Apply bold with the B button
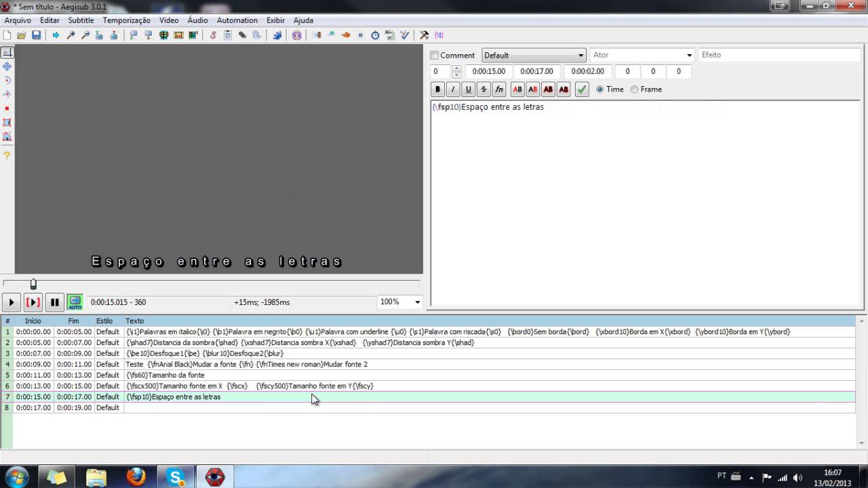This screenshot has width=868, height=488. click(x=437, y=89)
